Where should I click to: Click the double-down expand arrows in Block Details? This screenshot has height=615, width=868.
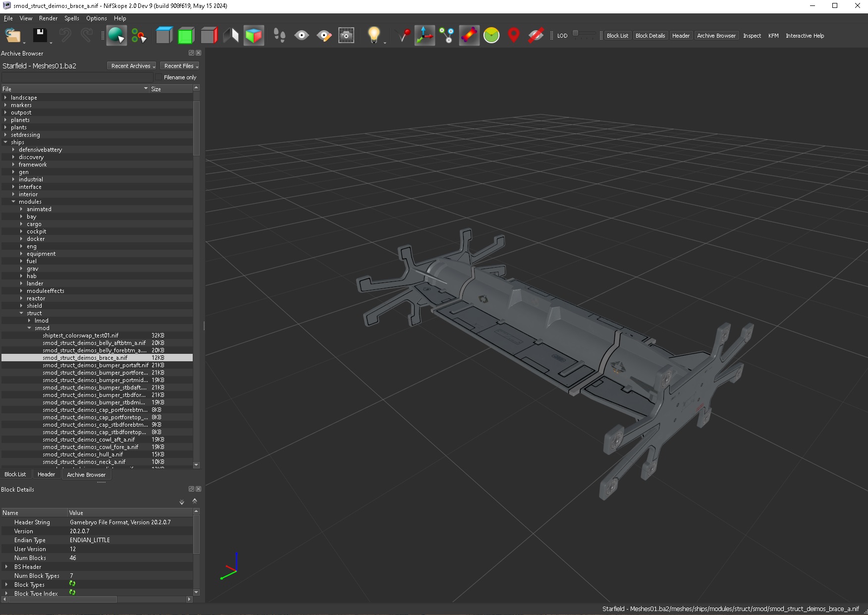point(182,502)
